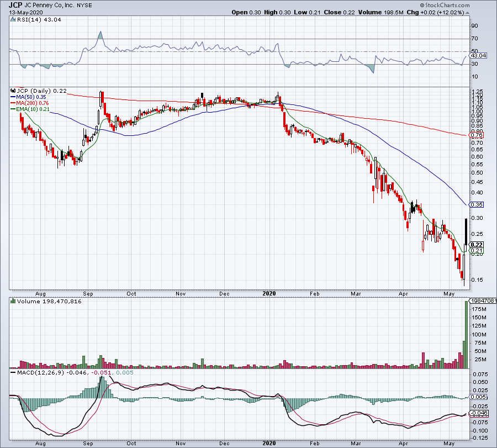Image resolution: width=497 pixels, height=448 pixels.
Task: Click the Sep marker on price chart axis
Action: coord(87,294)
